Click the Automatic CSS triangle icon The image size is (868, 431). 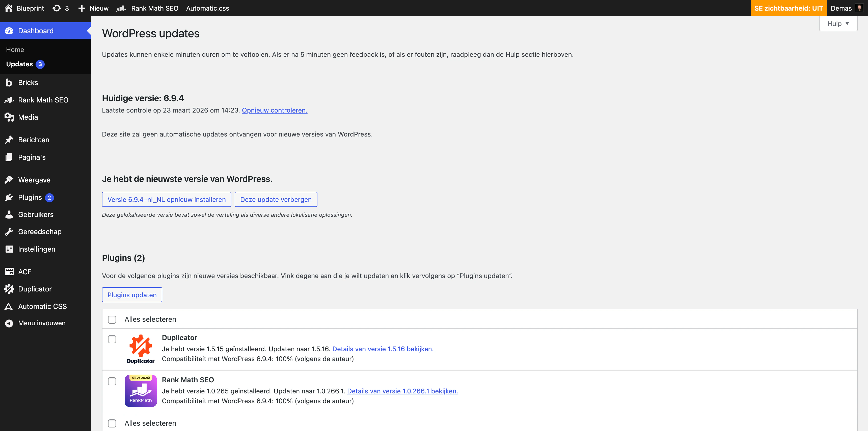click(9, 306)
